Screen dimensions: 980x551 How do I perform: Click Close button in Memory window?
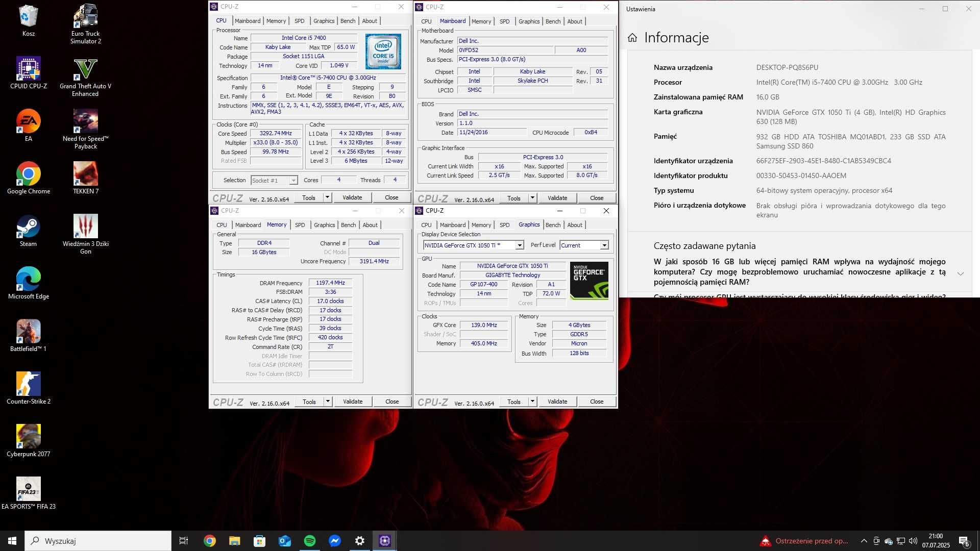click(x=392, y=402)
